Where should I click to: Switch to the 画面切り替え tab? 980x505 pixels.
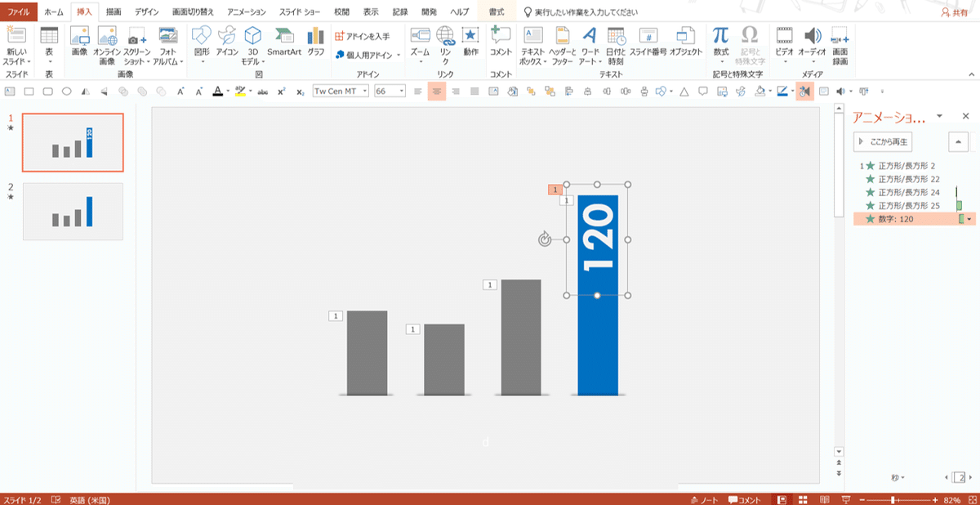tap(194, 12)
